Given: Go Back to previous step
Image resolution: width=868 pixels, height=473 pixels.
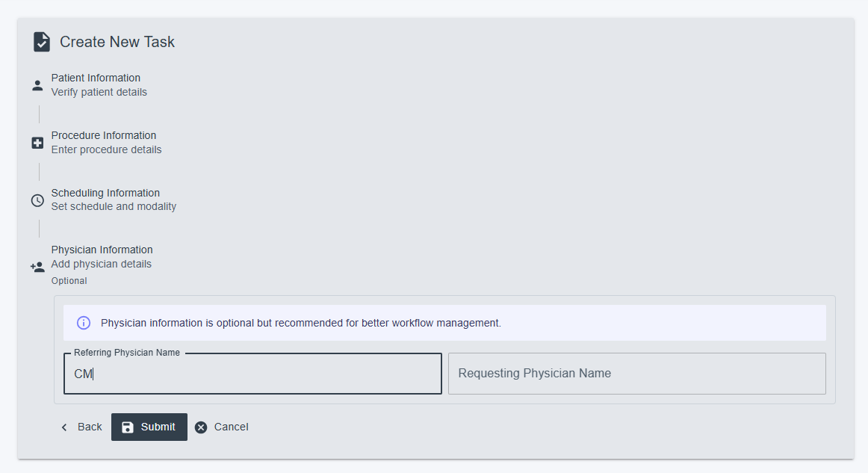Looking at the screenshot, I should pyautogui.click(x=81, y=427).
